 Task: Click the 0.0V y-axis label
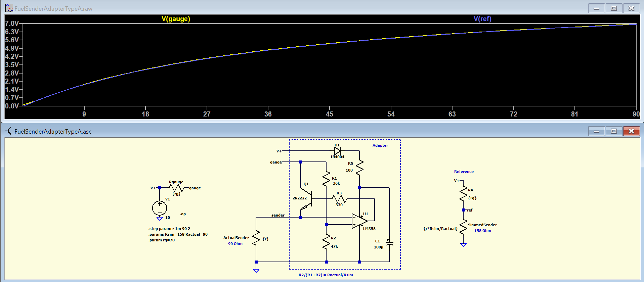click(x=12, y=106)
